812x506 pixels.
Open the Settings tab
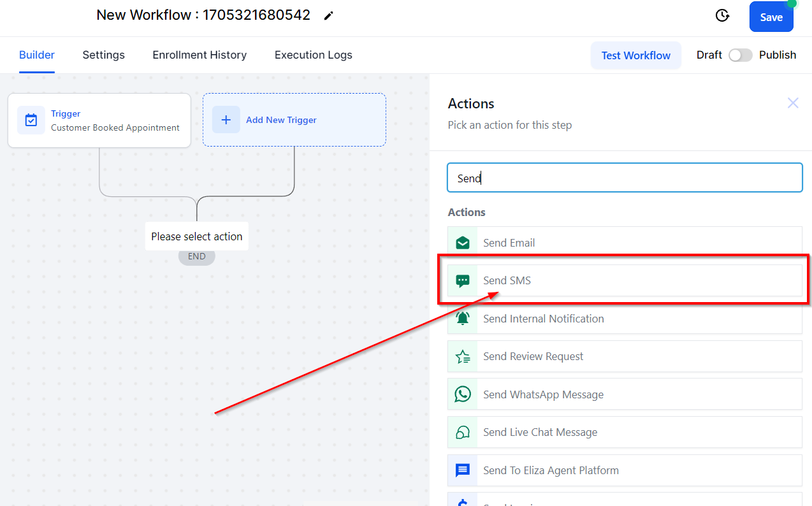[x=104, y=55]
